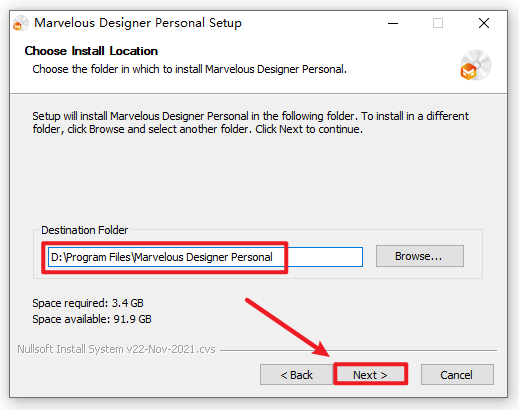Click the Choose the folder subheading text
The width and height of the screenshot is (519, 410).
coord(189,69)
